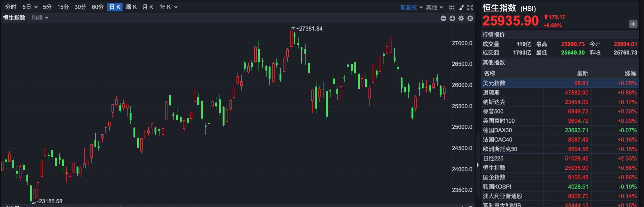This screenshot has width=644, height=207.
Task: Open 道琼斯 index from the list
Action: coord(491,93)
